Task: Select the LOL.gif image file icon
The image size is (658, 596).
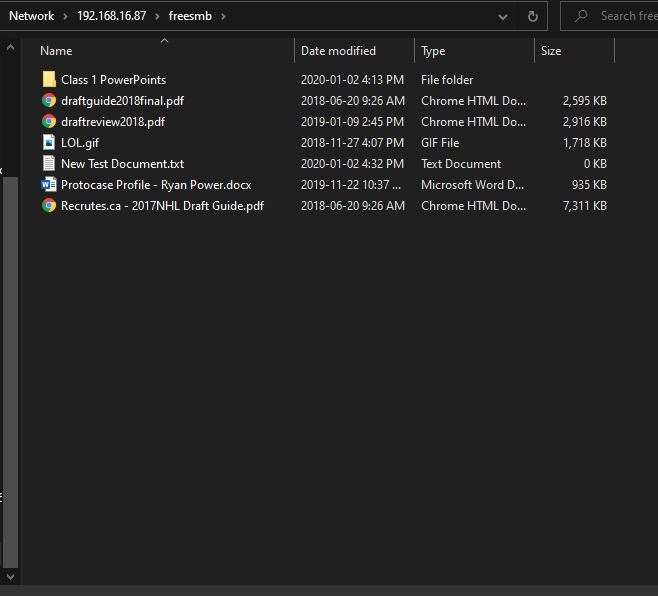Action: pos(49,142)
